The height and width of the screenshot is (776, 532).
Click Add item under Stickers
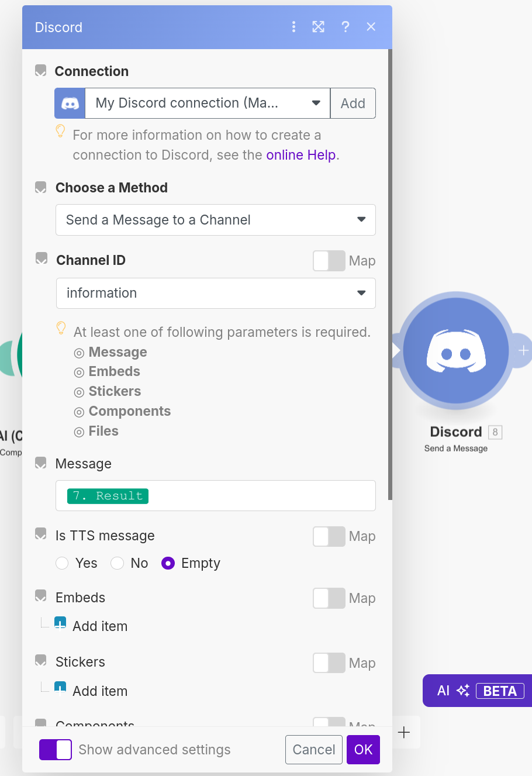pos(100,691)
